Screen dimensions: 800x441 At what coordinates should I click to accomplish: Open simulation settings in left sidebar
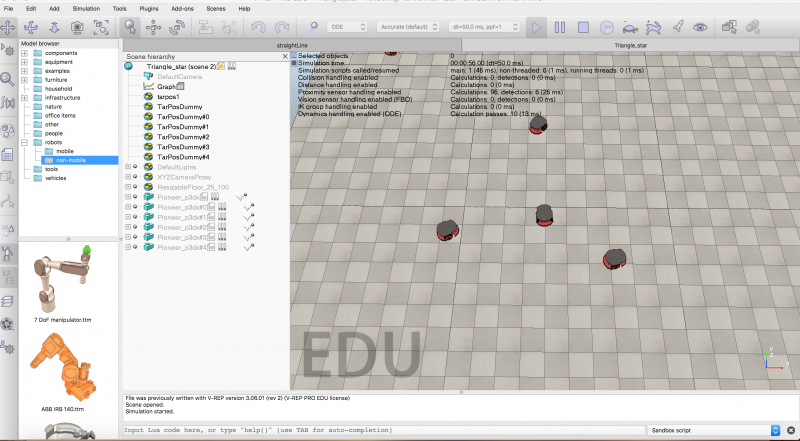coord(7,51)
